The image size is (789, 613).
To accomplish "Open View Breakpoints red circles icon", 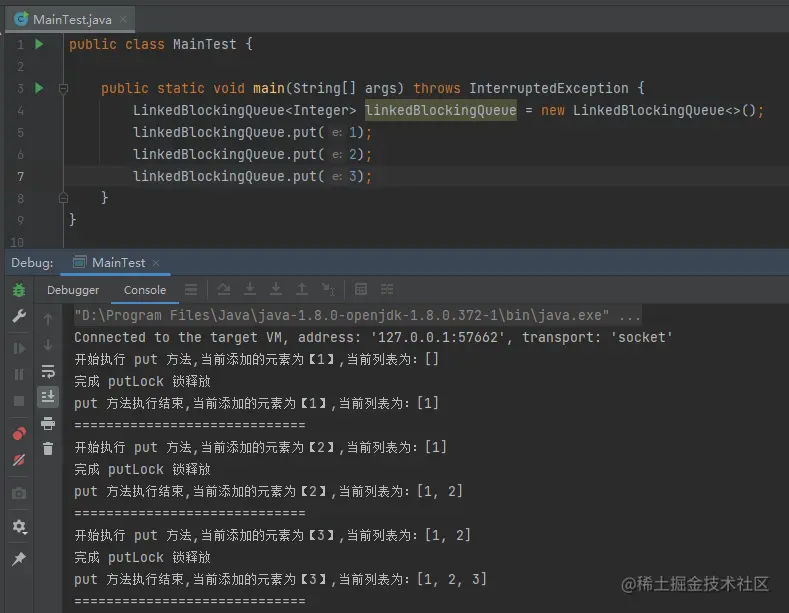I will pyautogui.click(x=19, y=433).
